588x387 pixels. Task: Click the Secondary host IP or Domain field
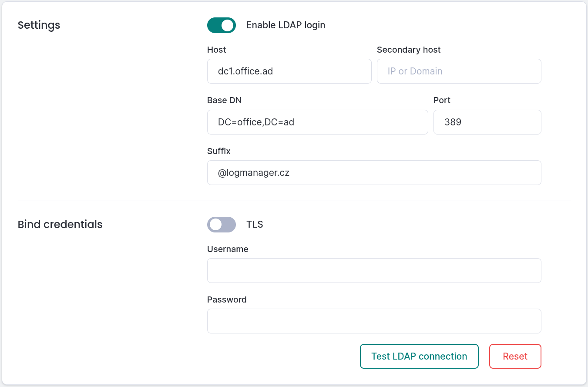(x=459, y=71)
